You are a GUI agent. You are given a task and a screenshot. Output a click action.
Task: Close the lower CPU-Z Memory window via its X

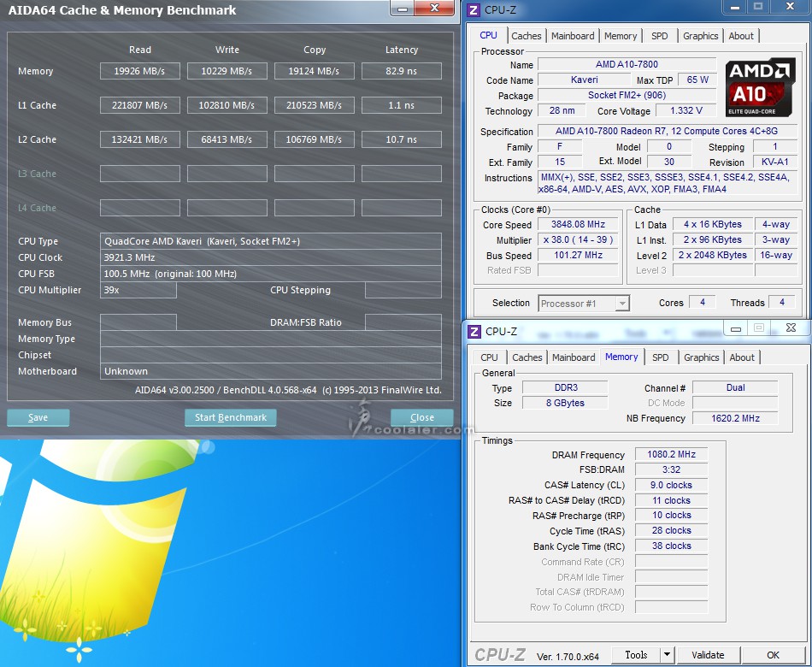(x=791, y=328)
